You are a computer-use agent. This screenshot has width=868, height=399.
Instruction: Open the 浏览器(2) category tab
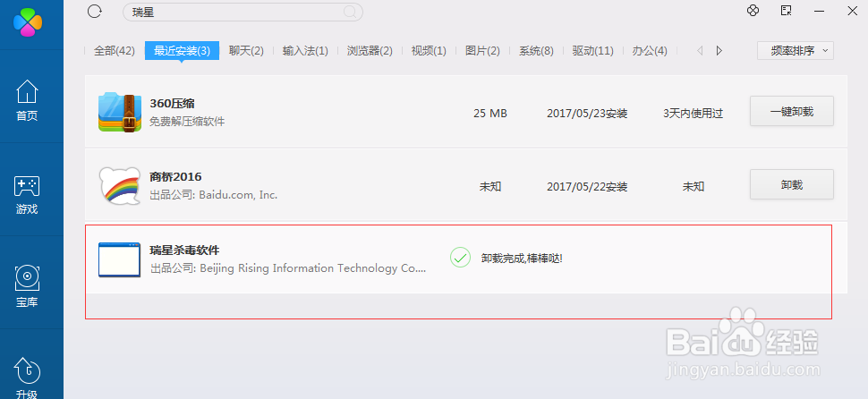[370, 50]
